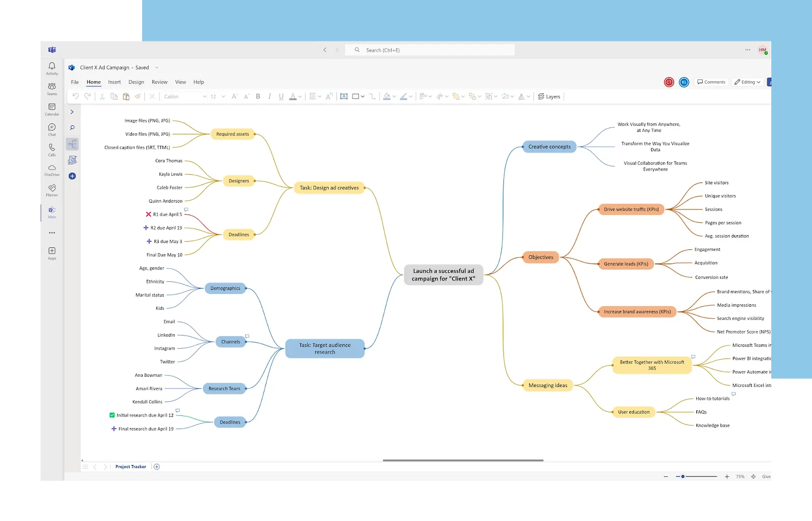Decrease font size with the smaller A icon

click(x=247, y=96)
